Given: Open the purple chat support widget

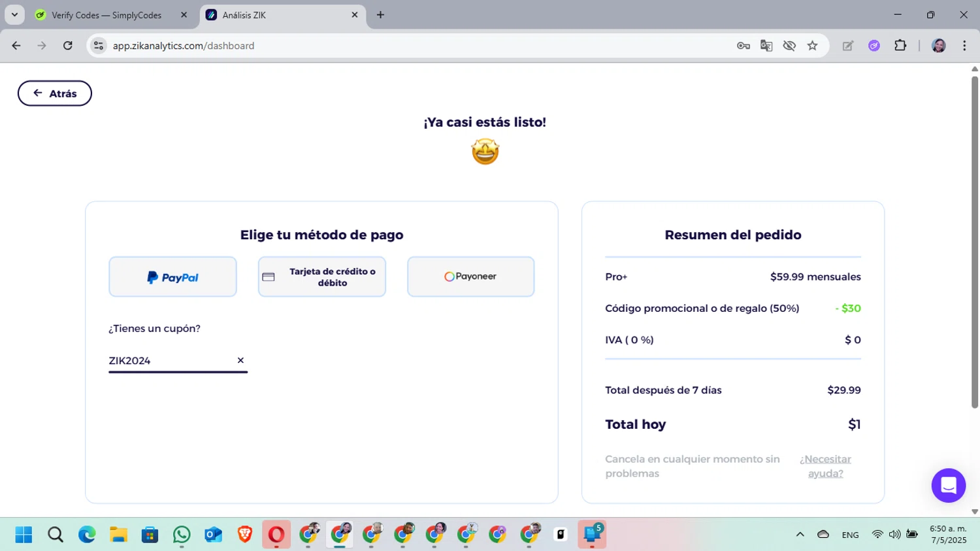Looking at the screenshot, I should point(949,486).
